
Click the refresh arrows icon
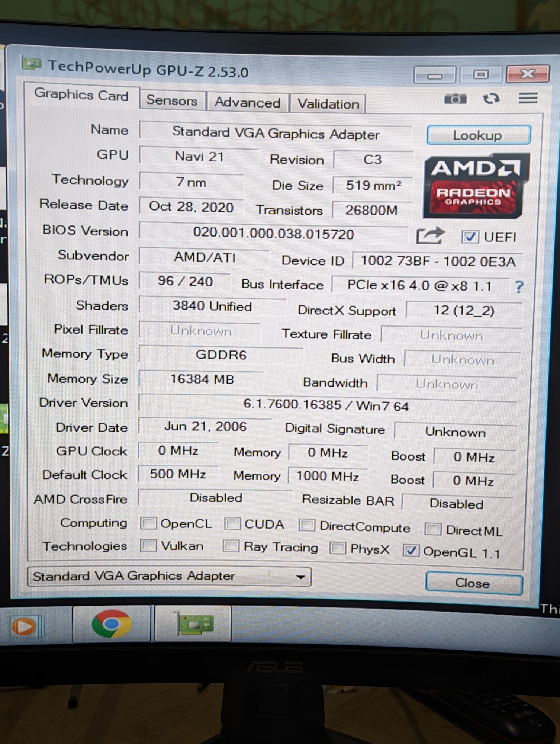(491, 99)
